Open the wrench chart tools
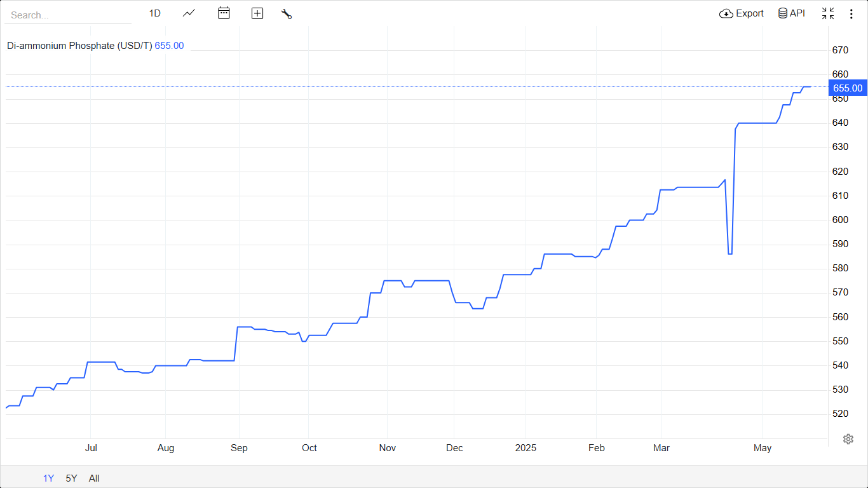 [287, 13]
